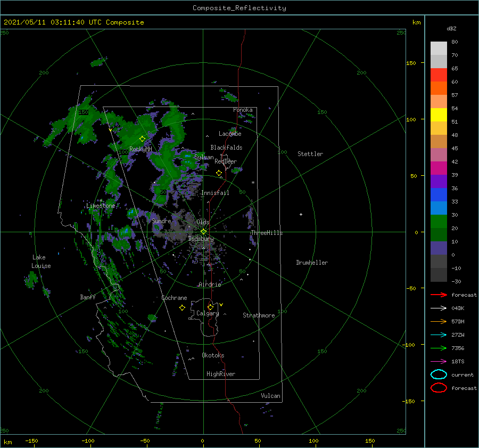Click the Strathmore city label
Image resolution: width=479 pixels, height=448 pixels.
pos(259,315)
